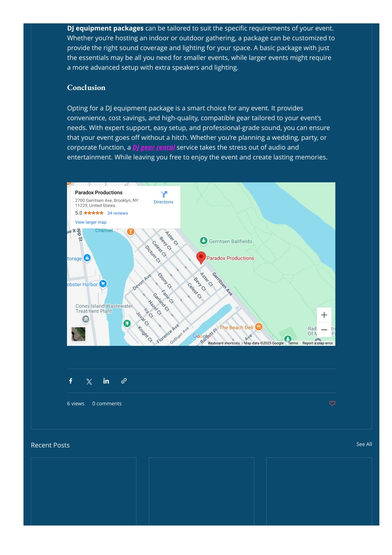392x555 pixels.
Task: Open Keyboard shortcuts on the map
Action: 224,343
